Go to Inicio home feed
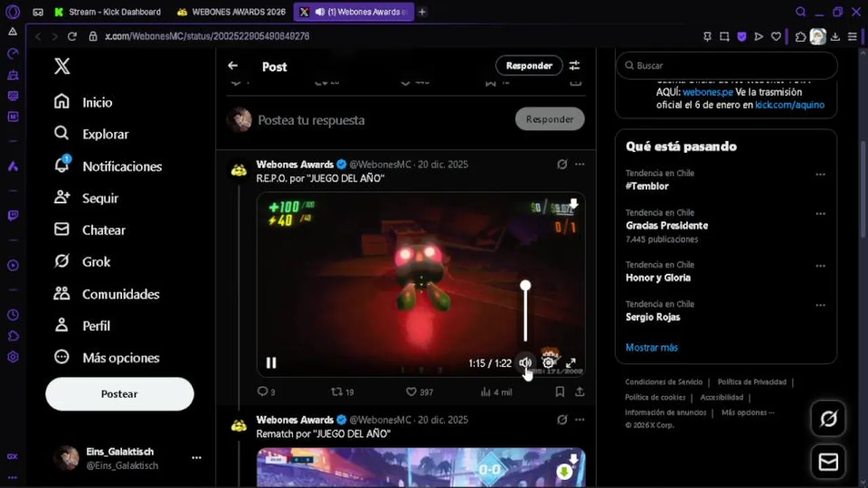The width and height of the screenshot is (868, 488). 83,102
